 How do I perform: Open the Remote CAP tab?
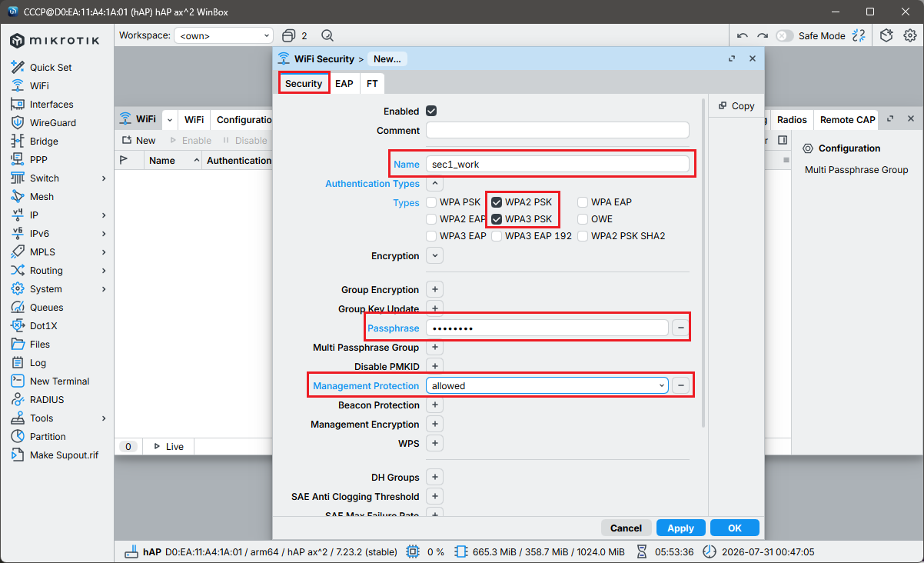[x=847, y=119]
